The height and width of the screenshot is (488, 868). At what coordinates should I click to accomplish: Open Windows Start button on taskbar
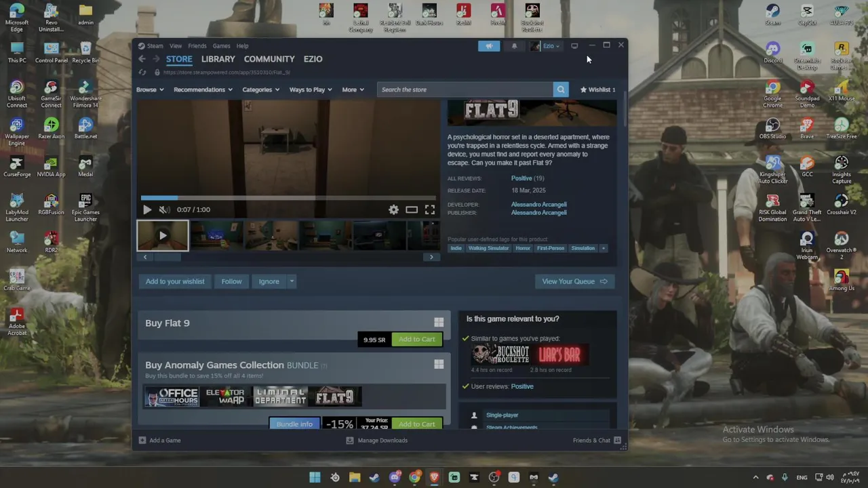point(315,477)
